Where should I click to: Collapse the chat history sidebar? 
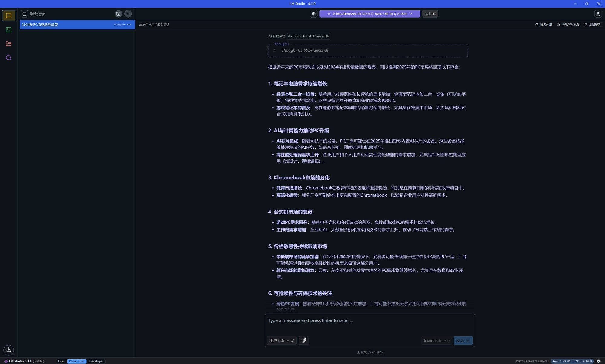[25, 14]
